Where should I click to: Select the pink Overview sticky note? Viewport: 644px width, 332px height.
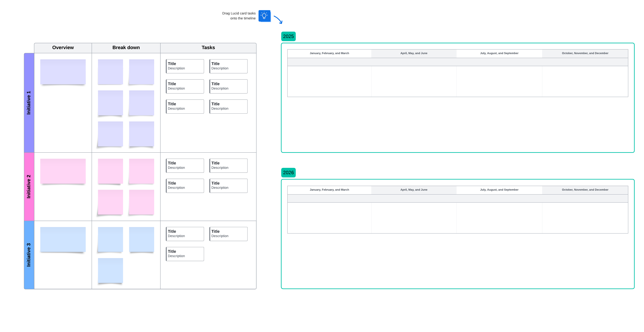tap(63, 171)
